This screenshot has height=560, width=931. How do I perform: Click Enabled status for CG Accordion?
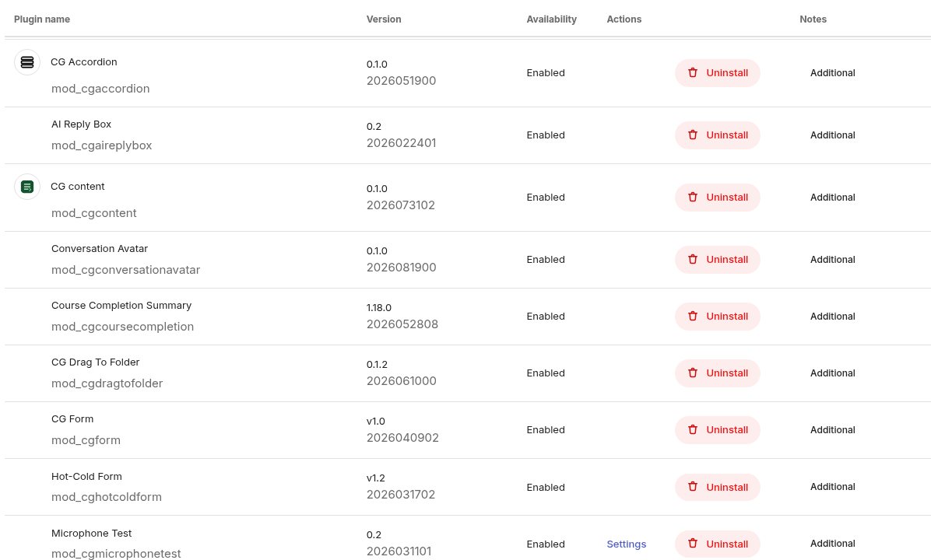[x=546, y=73]
